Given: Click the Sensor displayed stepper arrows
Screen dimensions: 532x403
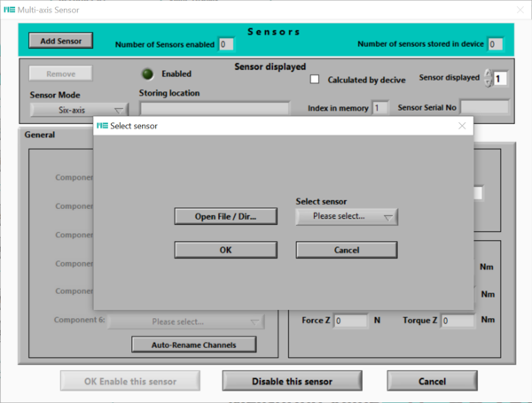Looking at the screenshot, I should pyautogui.click(x=486, y=79).
